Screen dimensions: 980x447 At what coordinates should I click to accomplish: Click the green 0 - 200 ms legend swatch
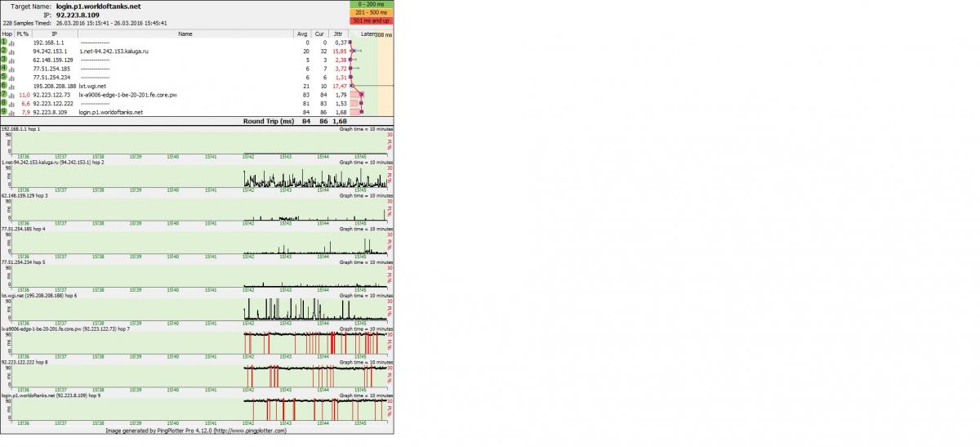click(371, 4)
